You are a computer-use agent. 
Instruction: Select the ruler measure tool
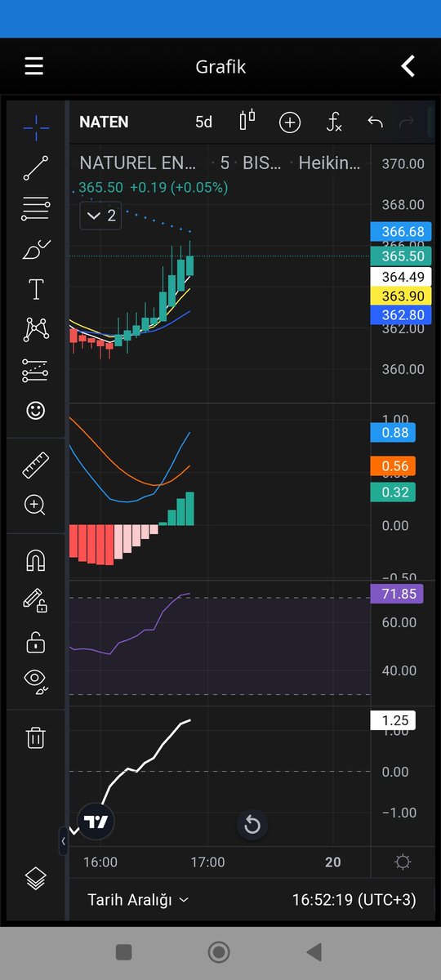(35, 465)
